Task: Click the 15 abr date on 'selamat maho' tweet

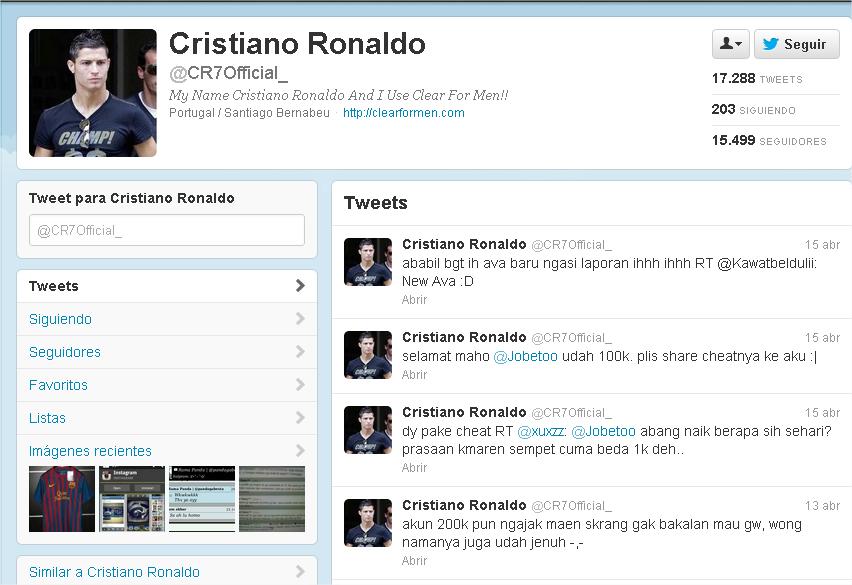Action: (822, 338)
